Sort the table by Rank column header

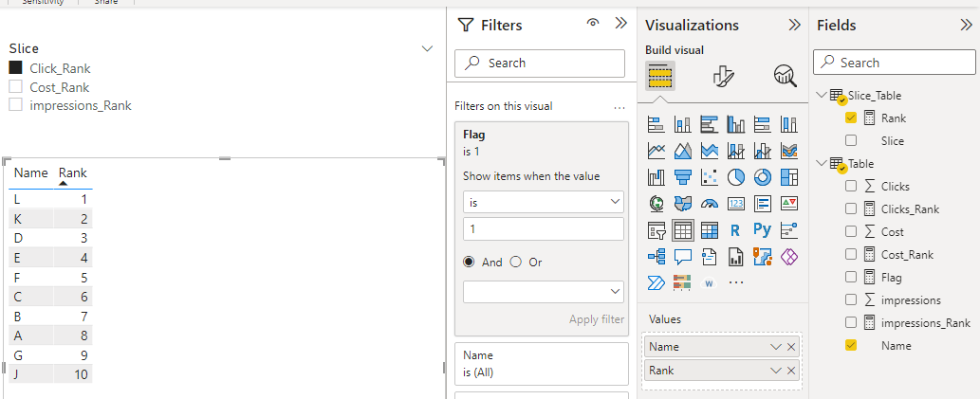click(x=72, y=172)
